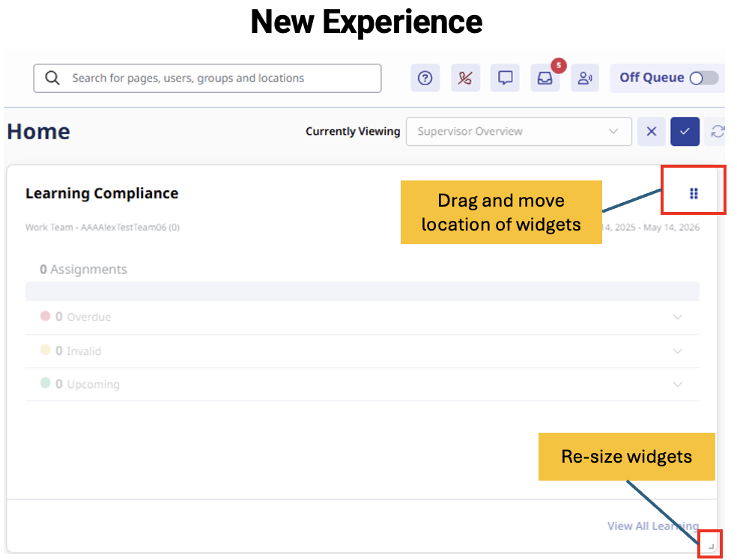Expand the Overdue assignments row
Viewport: 737px width, 560px height.
pos(678,317)
